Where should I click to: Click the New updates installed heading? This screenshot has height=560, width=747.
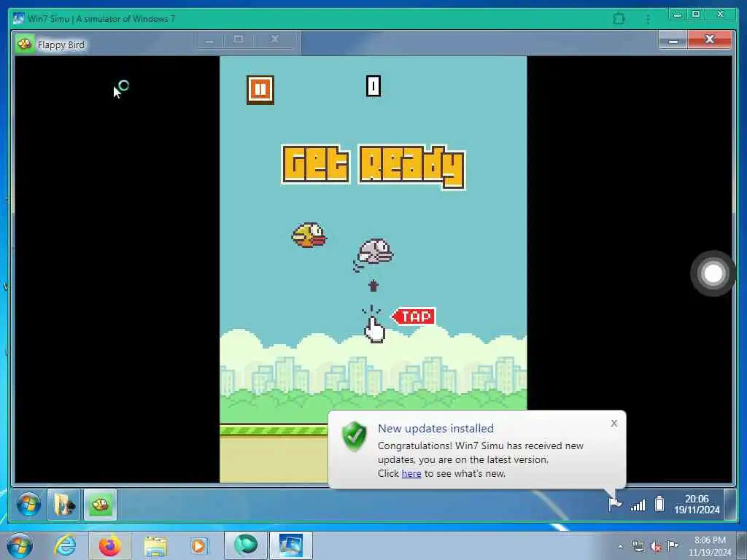(436, 428)
